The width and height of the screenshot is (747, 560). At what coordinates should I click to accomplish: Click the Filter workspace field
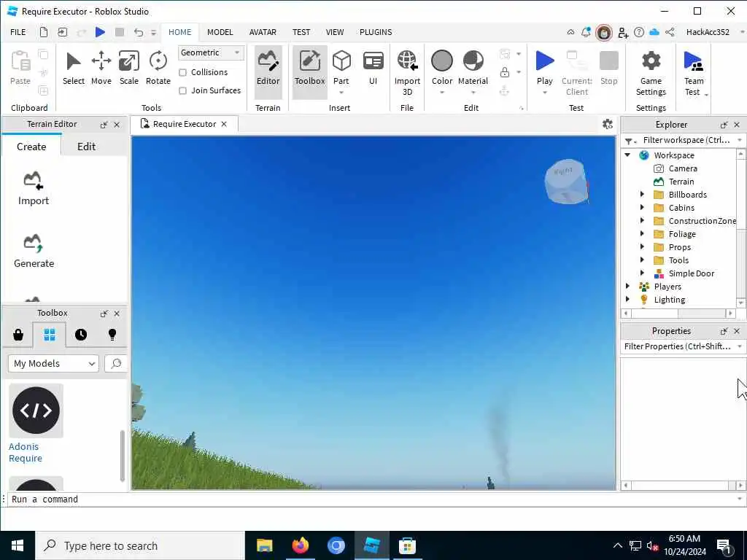coord(686,140)
